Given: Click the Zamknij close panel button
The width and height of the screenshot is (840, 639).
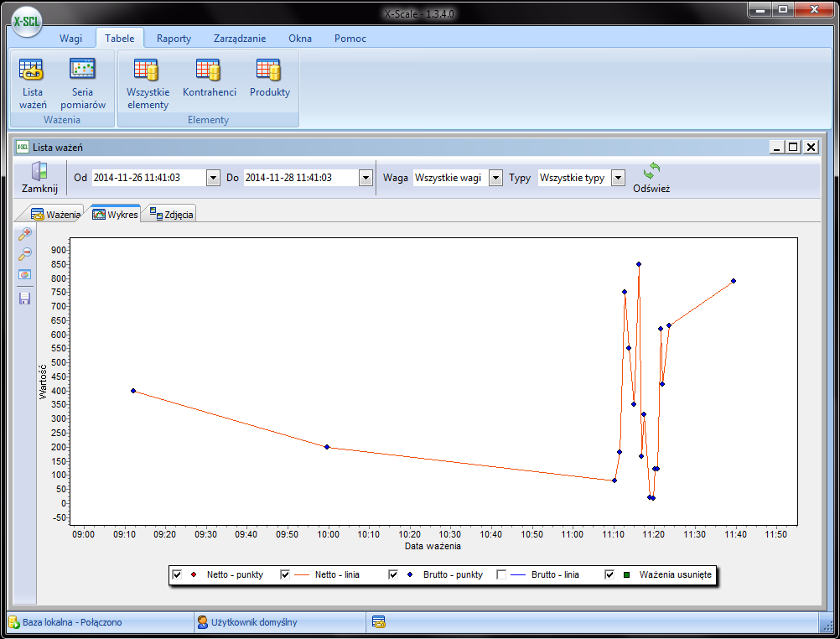Looking at the screenshot, I should click(39, 177).
